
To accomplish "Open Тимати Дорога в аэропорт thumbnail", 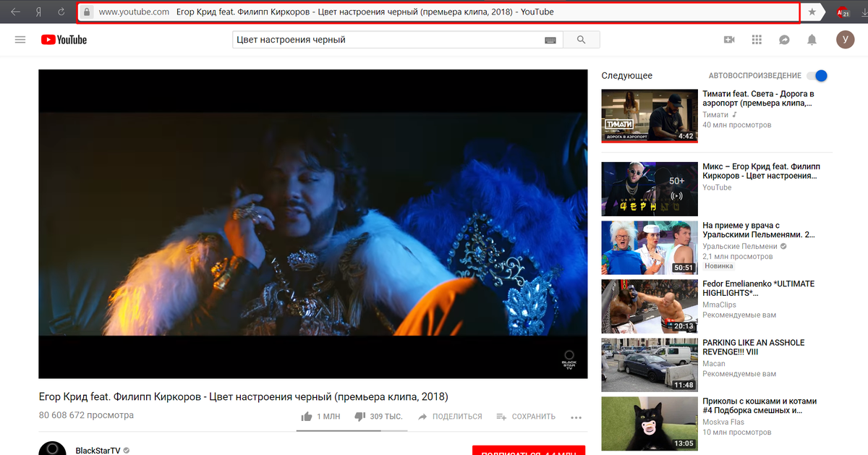I will point(650,115).
